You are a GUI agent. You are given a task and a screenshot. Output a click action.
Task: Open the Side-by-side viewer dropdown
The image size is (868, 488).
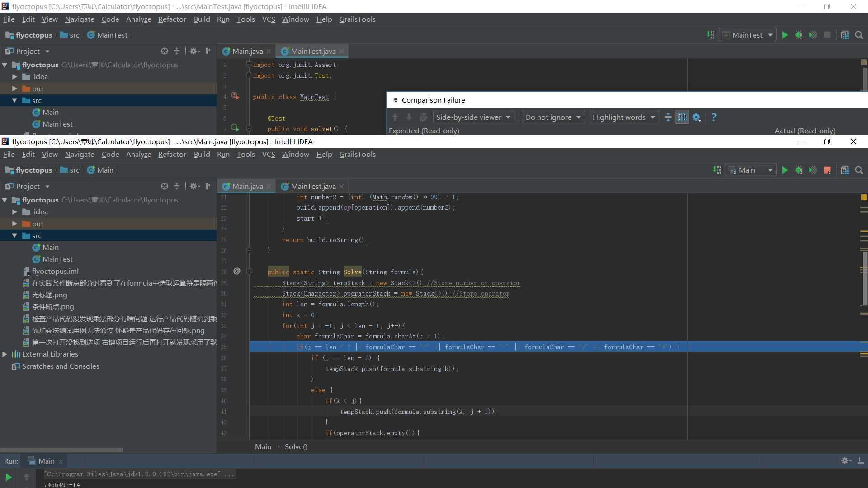point(473,117)
